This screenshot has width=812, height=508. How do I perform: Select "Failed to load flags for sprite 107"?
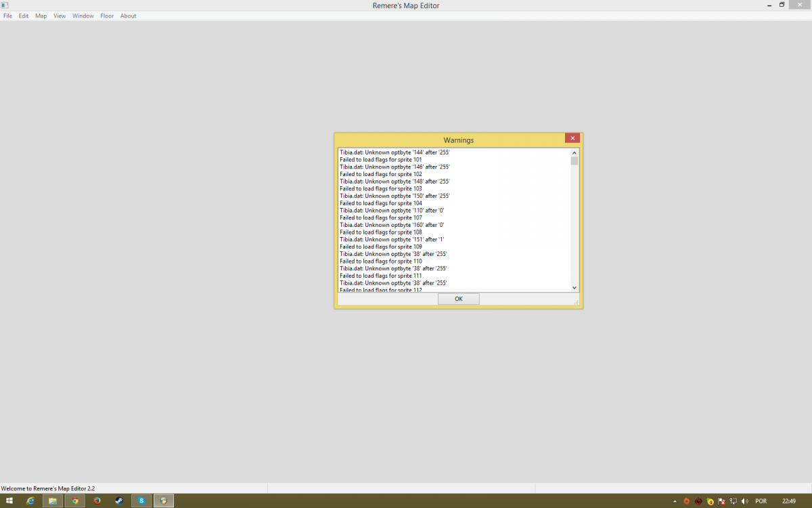[380, 218]
